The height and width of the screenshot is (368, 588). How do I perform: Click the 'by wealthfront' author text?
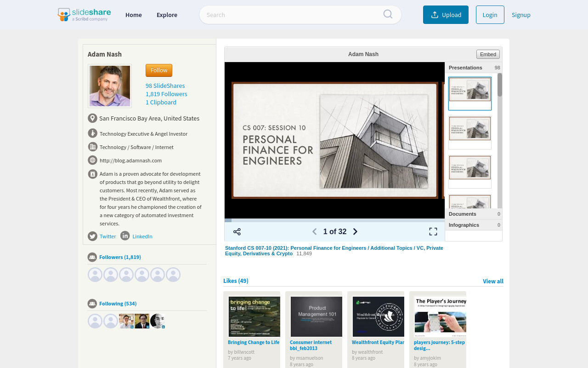coord(367,352)
